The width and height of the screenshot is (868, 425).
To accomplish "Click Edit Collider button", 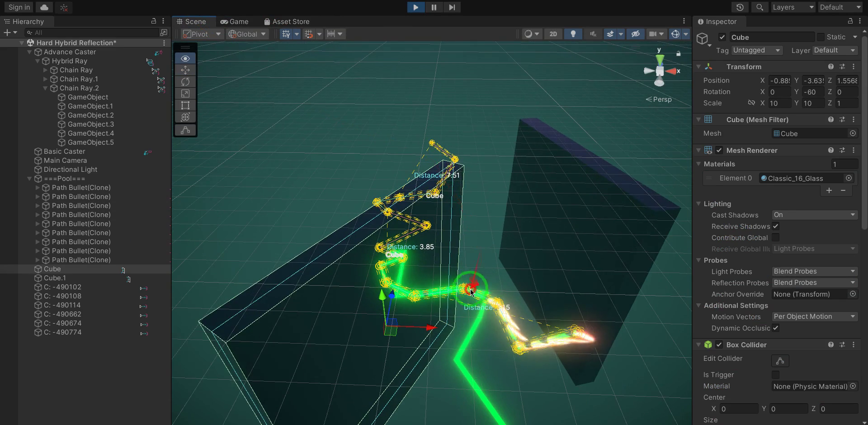I will (x=780, y=360).
